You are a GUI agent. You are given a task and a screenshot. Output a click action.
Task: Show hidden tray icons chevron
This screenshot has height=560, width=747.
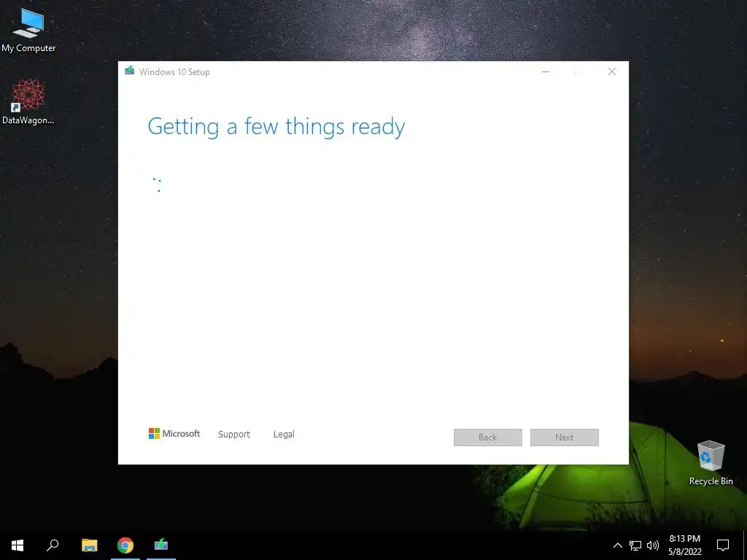(x=617, y=545)
